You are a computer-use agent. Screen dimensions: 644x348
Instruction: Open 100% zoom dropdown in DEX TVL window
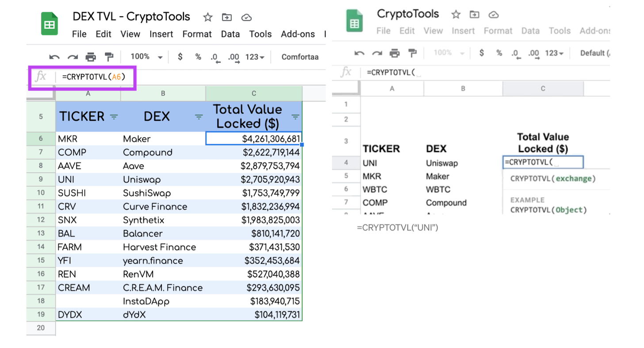pos(146,57)
